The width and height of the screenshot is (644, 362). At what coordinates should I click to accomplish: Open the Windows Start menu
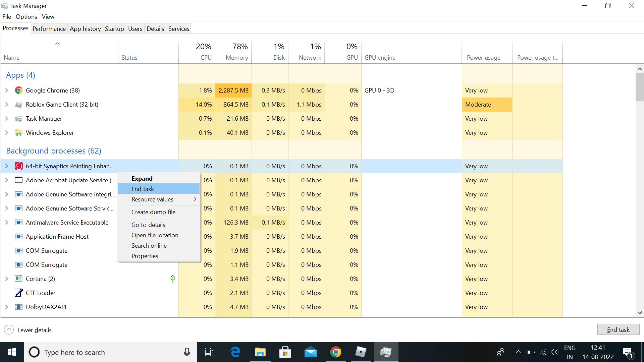pos(12,352)
